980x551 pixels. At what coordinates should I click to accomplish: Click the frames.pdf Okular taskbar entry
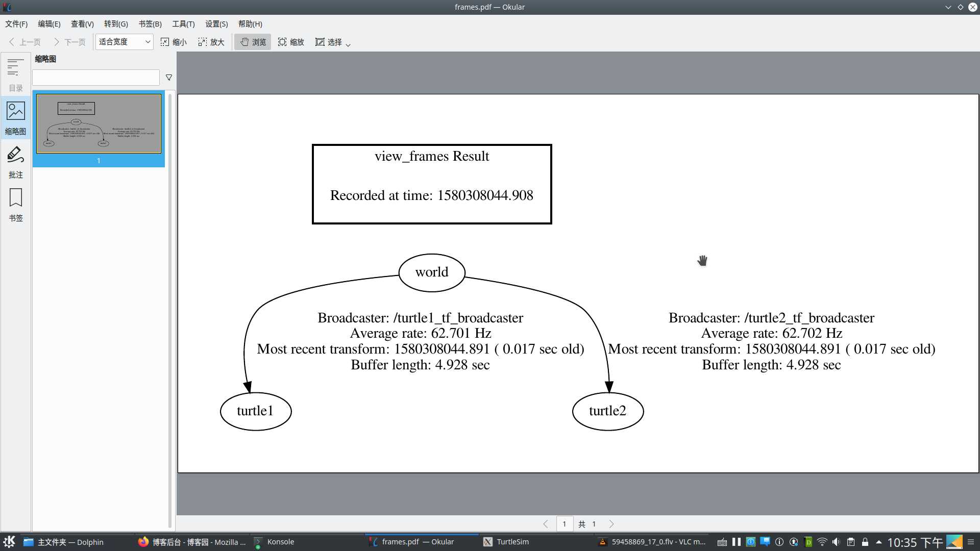422,542
